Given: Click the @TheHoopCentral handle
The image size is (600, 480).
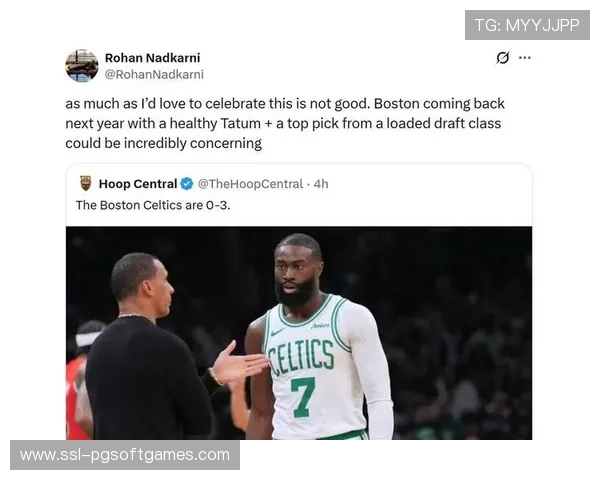Looking at the screenshot, I should coord(250,184).
